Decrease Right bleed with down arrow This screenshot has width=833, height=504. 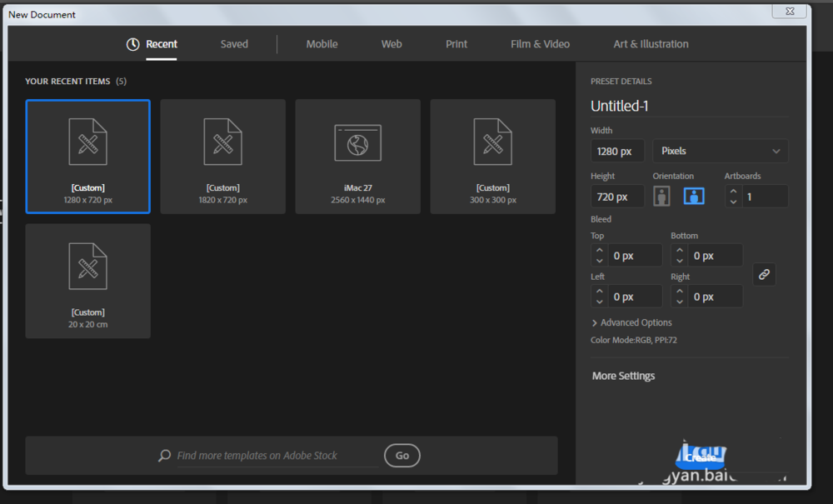point(680,302)
